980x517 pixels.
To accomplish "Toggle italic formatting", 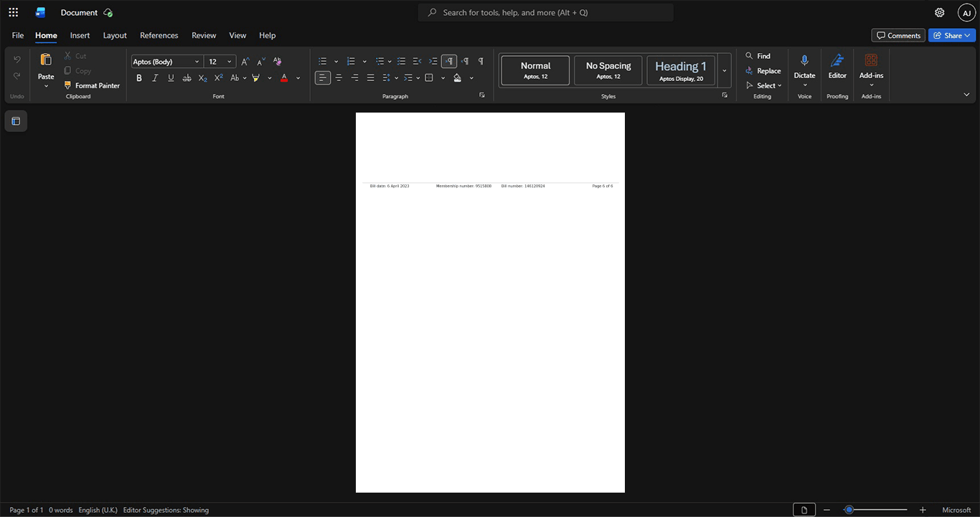I will (x=155, y=78).
